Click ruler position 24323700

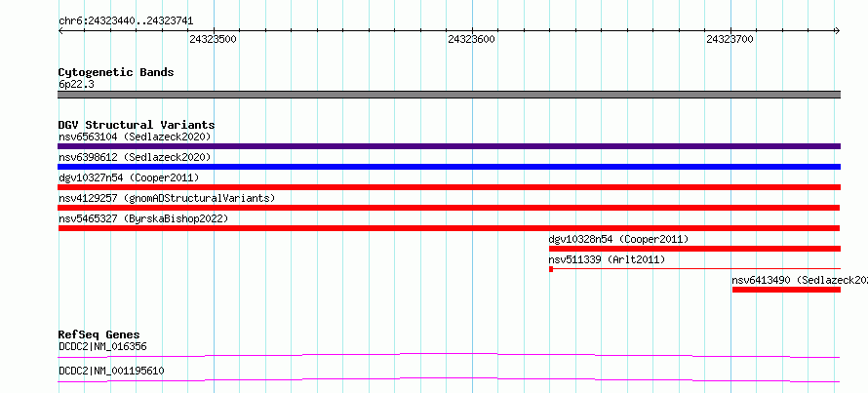pyautogui.click(x=730, y=39)
